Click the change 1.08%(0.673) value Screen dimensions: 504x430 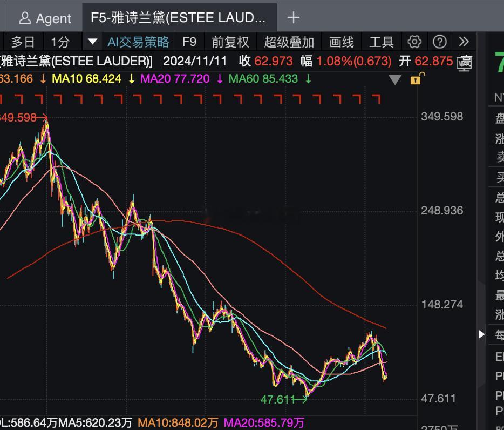point(354,61)
